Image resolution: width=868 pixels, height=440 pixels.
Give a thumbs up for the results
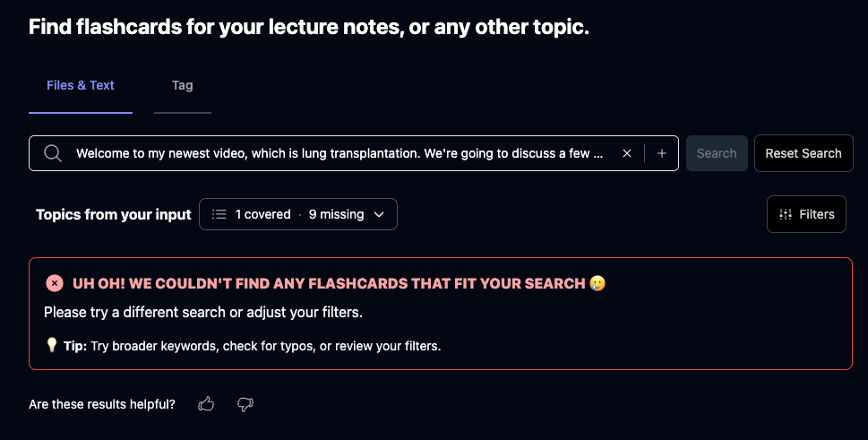(x=206, y=404)
